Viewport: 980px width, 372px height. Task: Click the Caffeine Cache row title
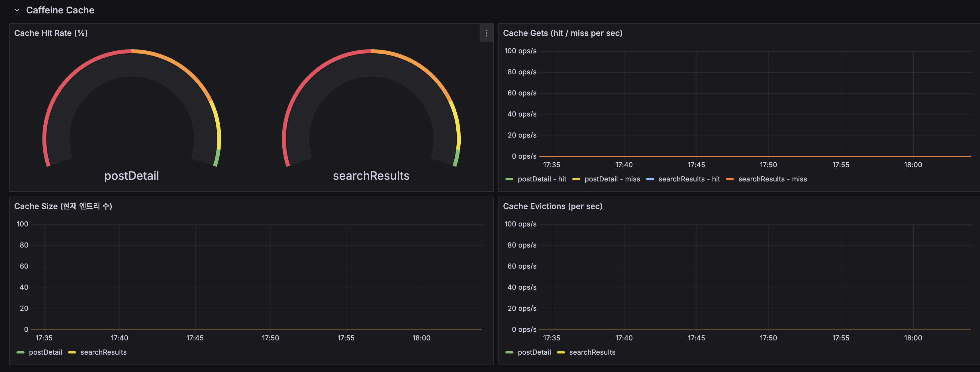pyautogui.click(x=60, y=10)
